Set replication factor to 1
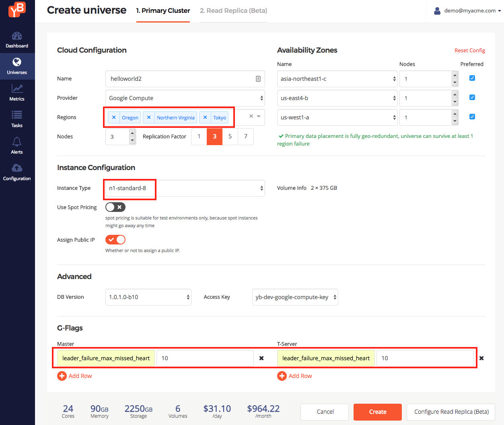Viewport: 504px width, 425px height. (199, 137)
